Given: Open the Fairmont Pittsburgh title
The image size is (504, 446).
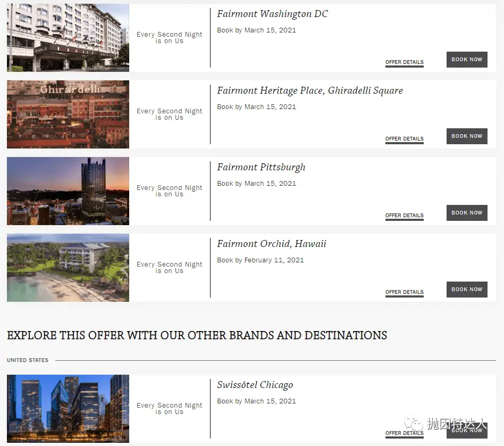Looking at the screenshot, I should pos(261,167).
